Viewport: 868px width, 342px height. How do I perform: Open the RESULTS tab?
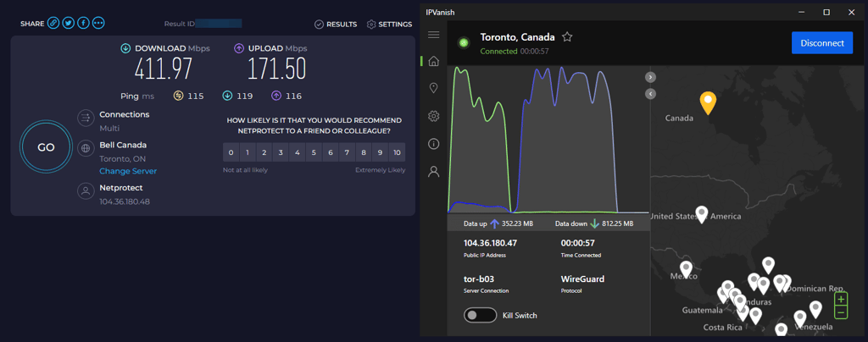[x=336, y=25]
